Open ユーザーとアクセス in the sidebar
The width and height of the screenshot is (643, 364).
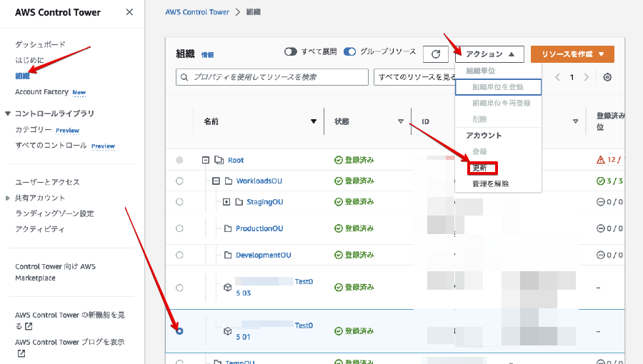point(47,182)
